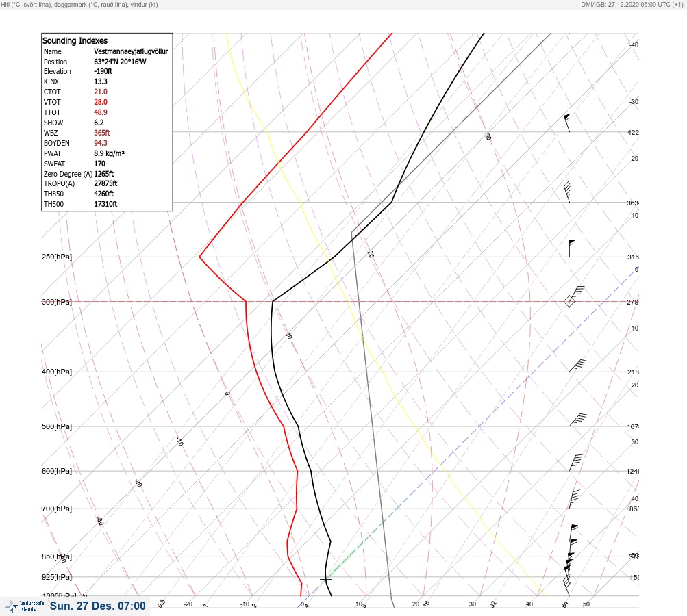The image size is (687, 616).
Task: Click the 400[hPa] pressure label
Action: pyautogui.click(x=57, y=372)
